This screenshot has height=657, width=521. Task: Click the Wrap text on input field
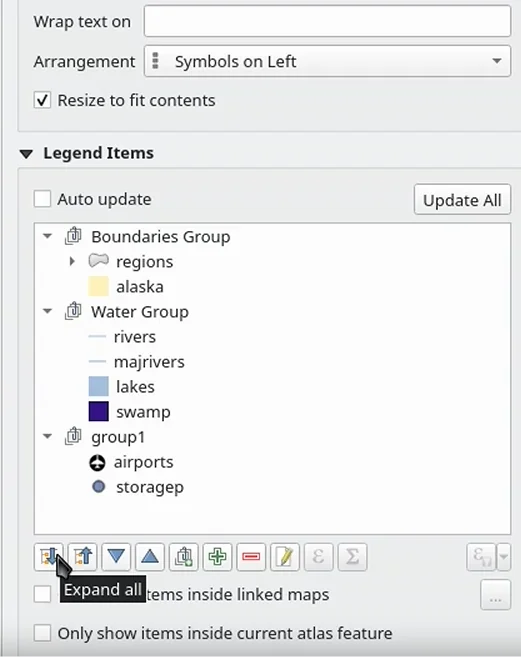click(x=327, y=21)
